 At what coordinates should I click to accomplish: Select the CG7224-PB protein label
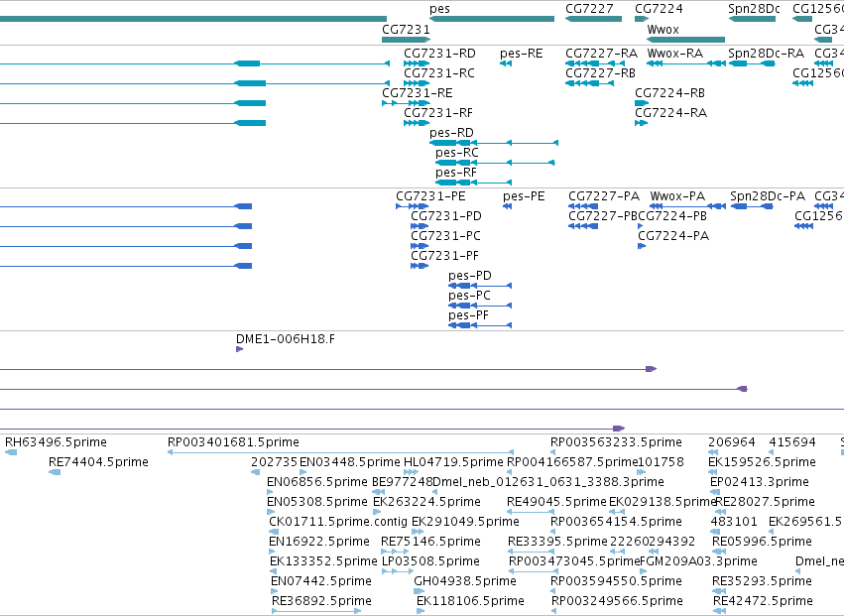tap(672, 216)
